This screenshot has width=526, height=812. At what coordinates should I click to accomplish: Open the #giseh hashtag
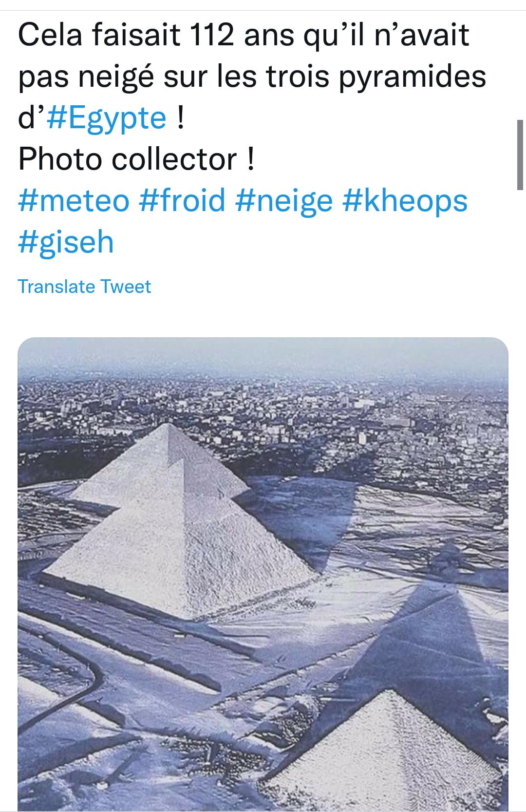click(66, 242)
